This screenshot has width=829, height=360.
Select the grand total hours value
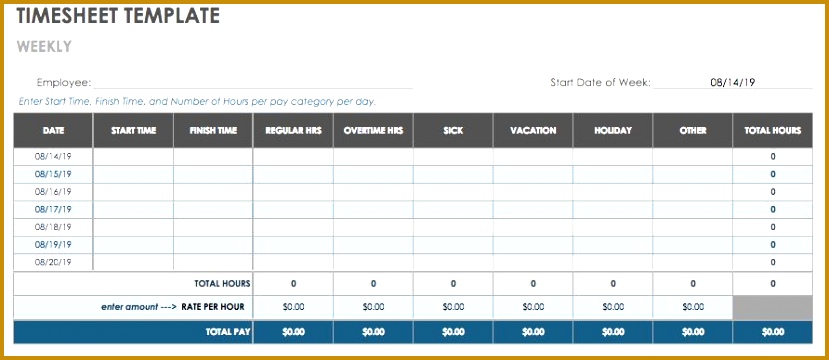click(772, 284)
